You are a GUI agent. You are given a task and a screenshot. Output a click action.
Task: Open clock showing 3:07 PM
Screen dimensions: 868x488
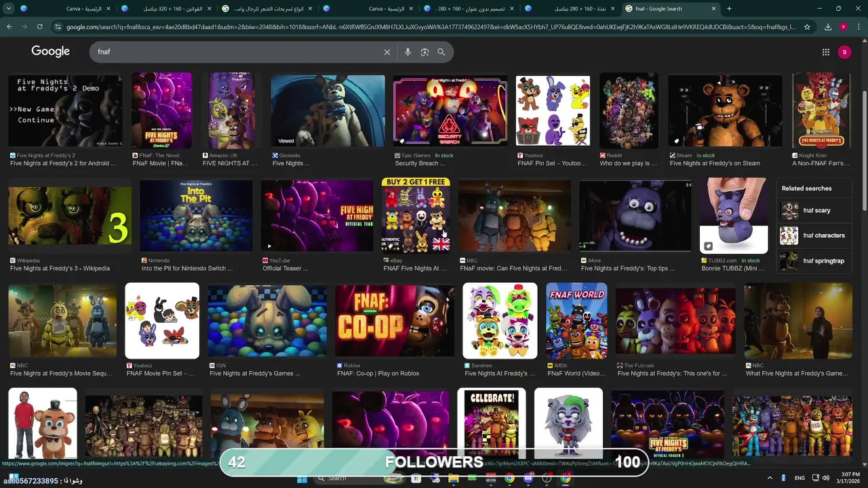click(849, 479)
